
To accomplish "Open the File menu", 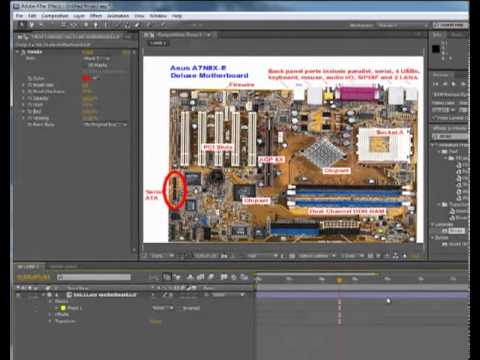I will point(20,16).
